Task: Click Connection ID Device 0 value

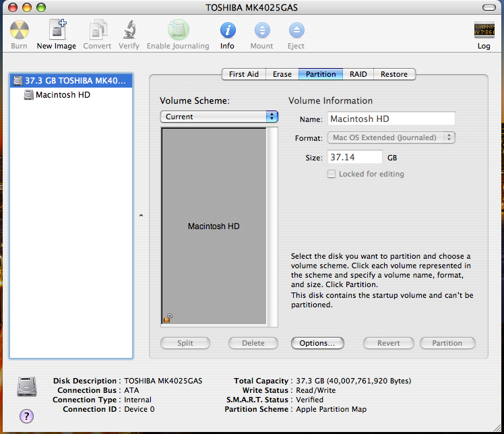Action: [x=139, y=409]
